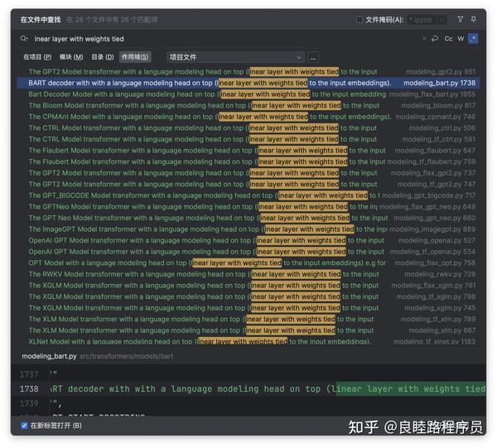Screen dimensions: 497x448
Task: Select the modeling_flaubert.py 647 result
Action: 248,151
